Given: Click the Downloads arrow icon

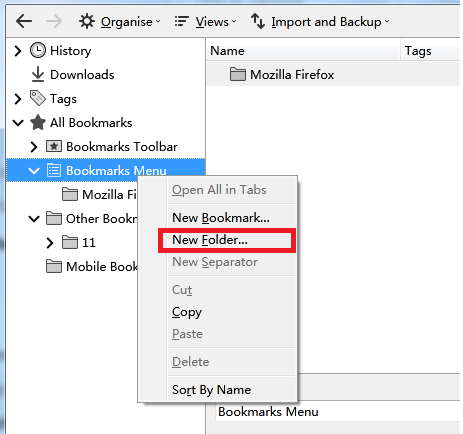Looking at the screenshot, I should (38, 74).
